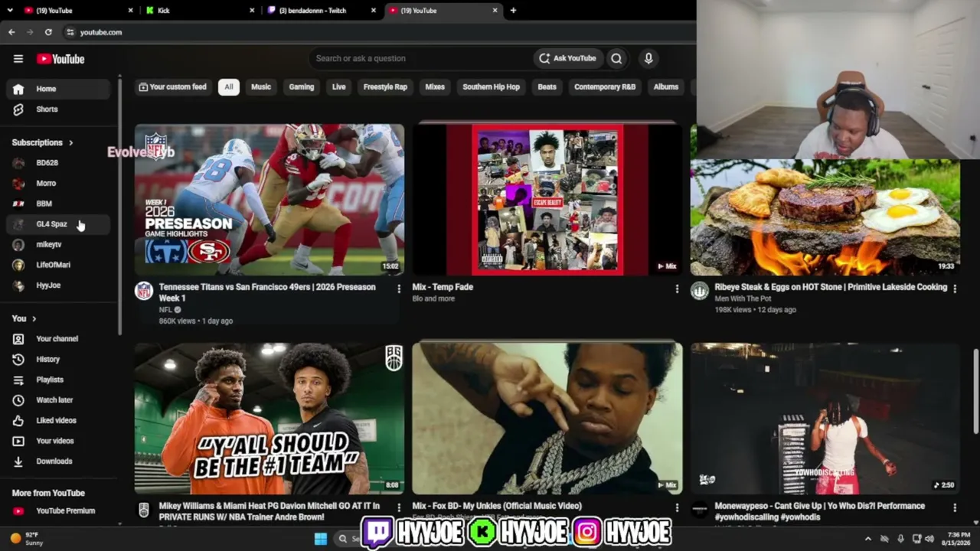Open Watch later in the sidebar

tap(58, 400)
